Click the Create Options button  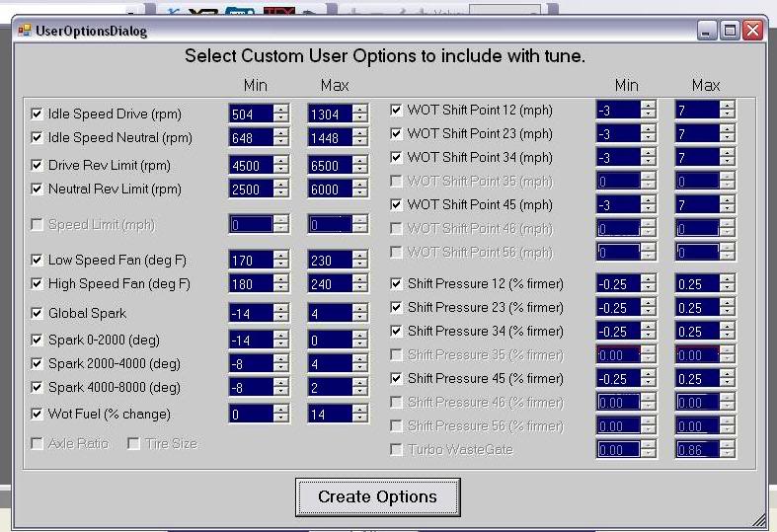377,496
